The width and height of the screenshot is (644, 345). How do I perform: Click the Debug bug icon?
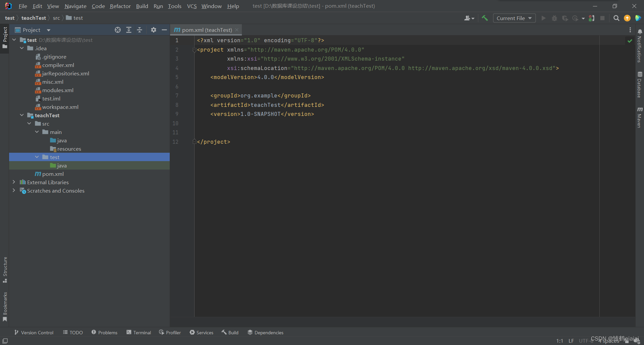554,18
